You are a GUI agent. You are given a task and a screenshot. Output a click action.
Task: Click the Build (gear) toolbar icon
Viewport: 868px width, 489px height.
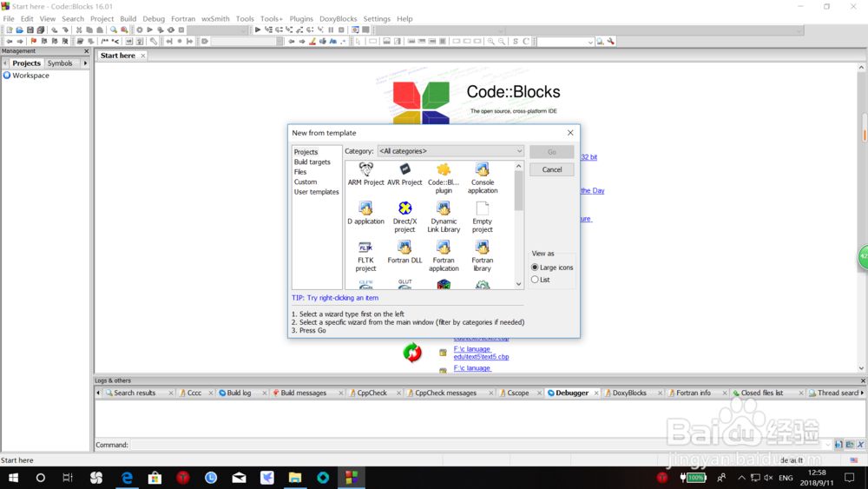point(140,30)
